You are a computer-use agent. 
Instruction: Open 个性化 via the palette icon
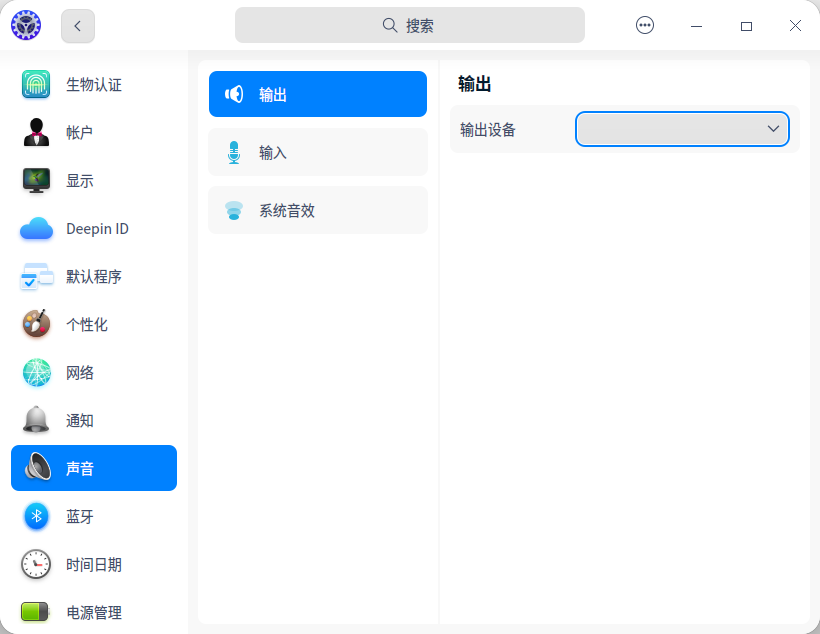35,324
